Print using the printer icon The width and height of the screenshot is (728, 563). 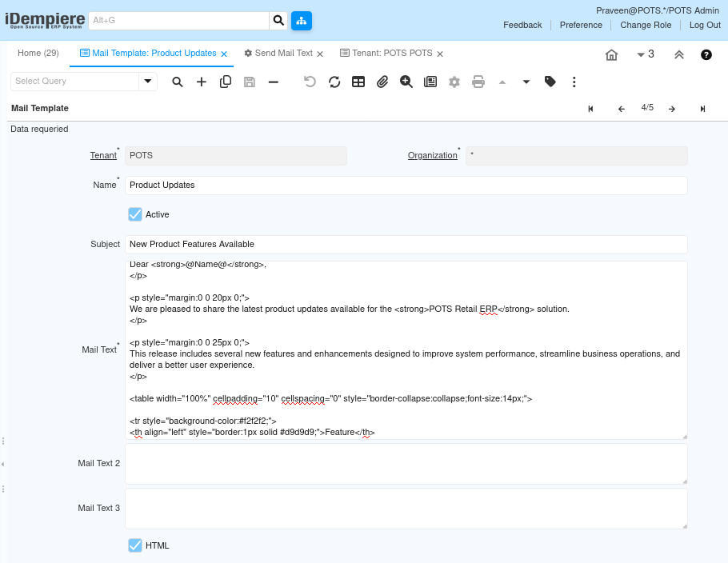(x=478, y=82)
